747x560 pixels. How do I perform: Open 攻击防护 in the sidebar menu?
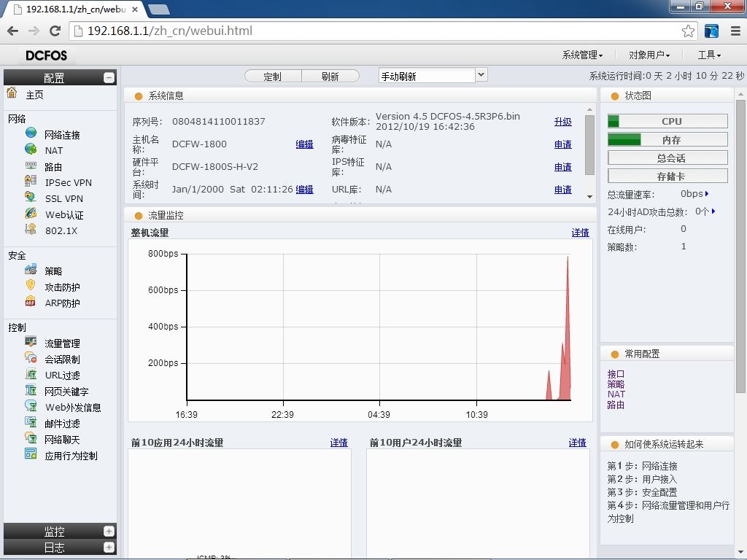coord(63,287)
